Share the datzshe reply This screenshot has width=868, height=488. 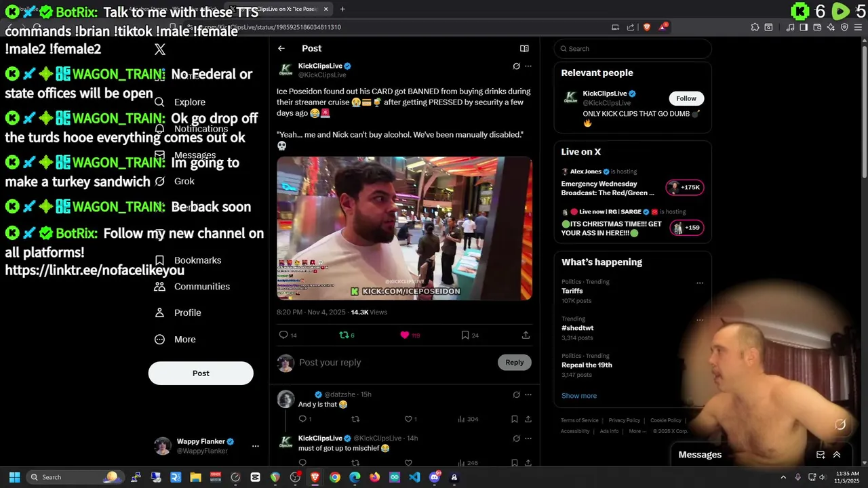coord(528,419)
